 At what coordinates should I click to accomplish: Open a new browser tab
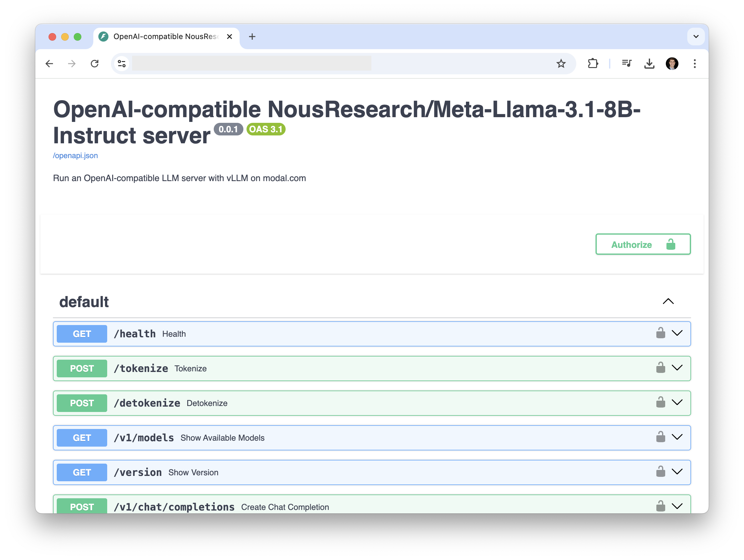(x=252, y=36)
